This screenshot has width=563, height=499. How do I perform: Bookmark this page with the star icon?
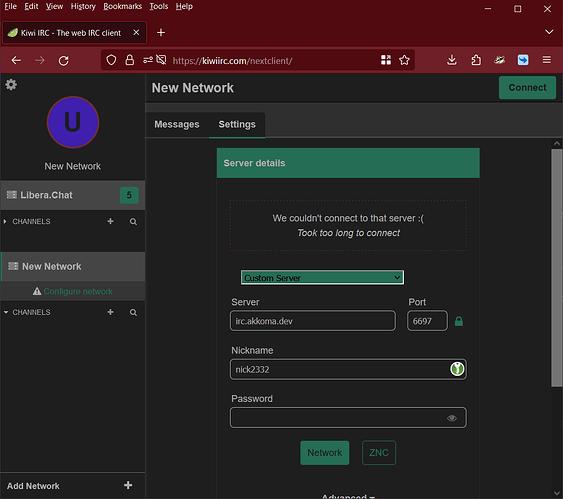point(404,60)
